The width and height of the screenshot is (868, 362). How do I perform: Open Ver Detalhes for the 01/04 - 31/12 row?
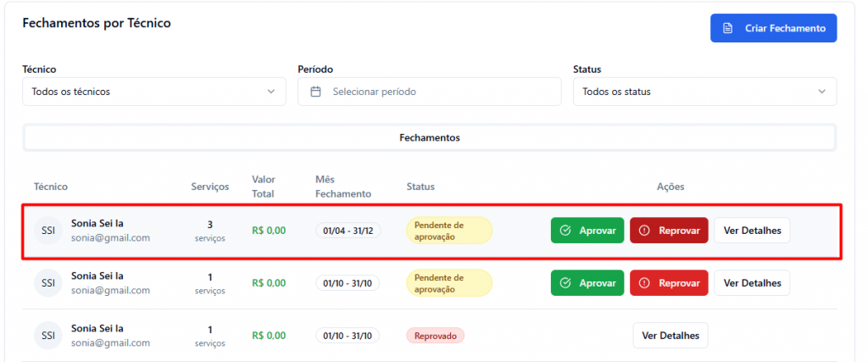coord(751,231)
